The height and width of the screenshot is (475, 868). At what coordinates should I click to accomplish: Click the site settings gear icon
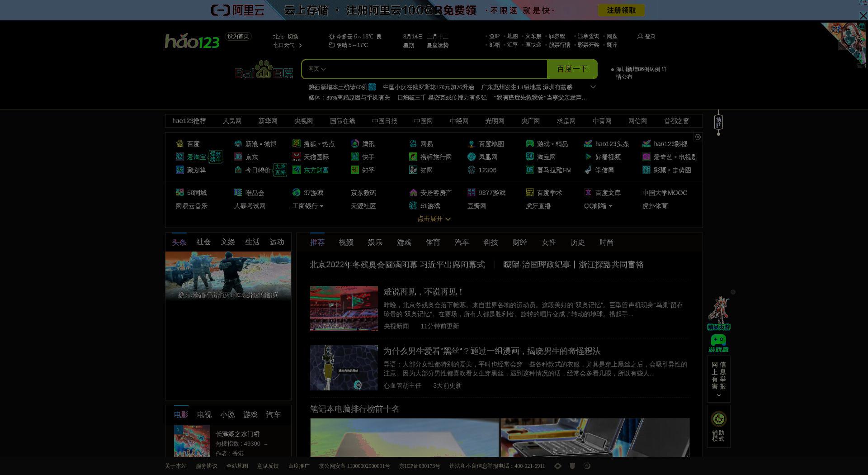698,137
